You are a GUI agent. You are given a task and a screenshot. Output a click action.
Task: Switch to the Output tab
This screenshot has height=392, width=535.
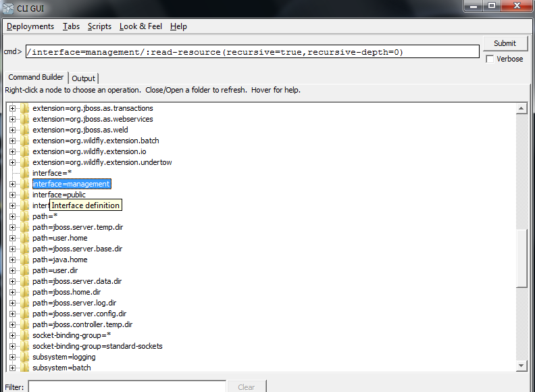pos(83,78)
